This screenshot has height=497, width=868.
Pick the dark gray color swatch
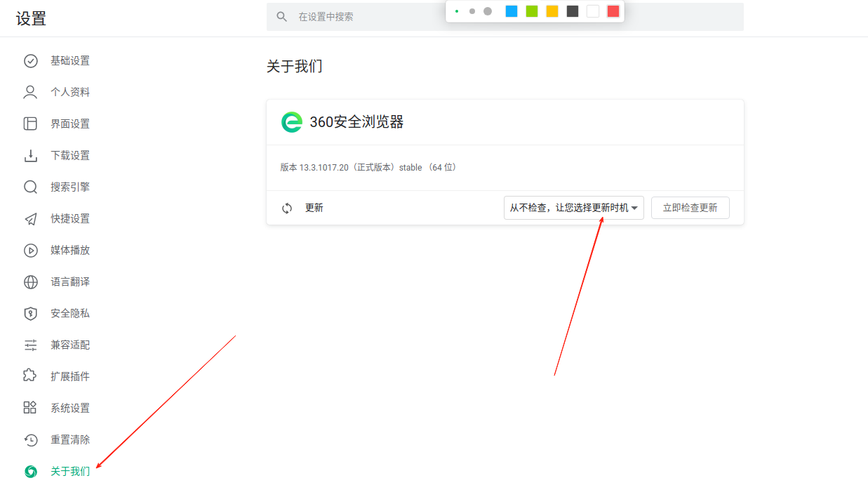tap(573, 11)
